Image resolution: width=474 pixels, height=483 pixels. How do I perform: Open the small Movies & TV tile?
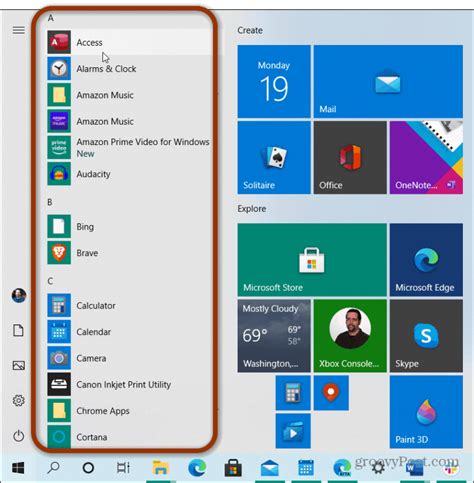(293, 431)
